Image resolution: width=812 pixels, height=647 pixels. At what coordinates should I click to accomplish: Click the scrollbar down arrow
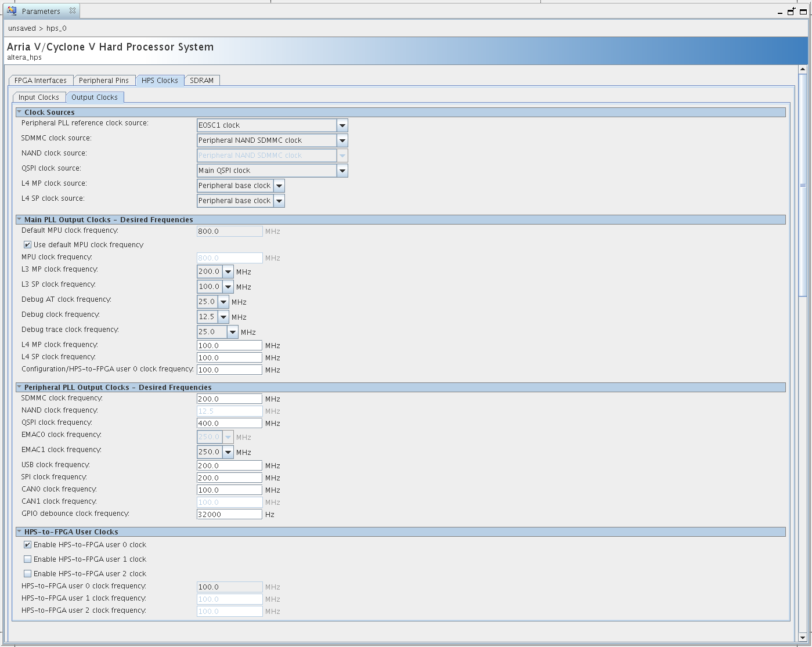[x=803, y=637]
